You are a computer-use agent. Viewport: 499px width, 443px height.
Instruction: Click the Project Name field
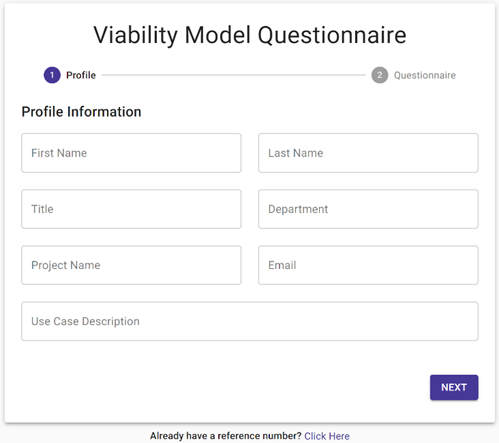(131, 265)
